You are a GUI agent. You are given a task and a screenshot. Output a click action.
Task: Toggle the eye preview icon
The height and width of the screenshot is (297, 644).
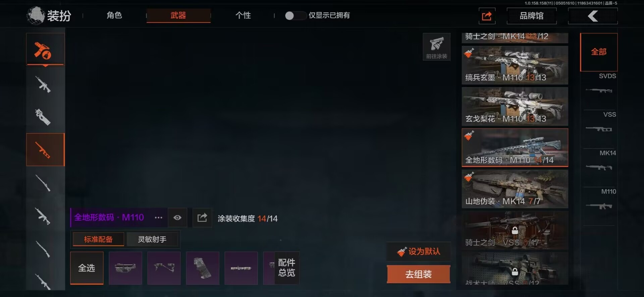coord(177,218)
